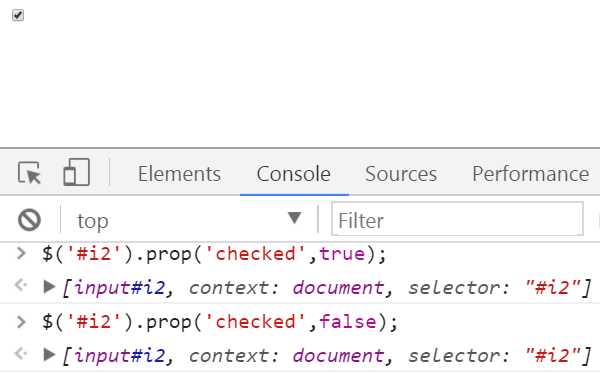This screenshot has width=600, height=374.
Task: Open the Sources tab
Action: pyautogui.click(x=401, y=174)
